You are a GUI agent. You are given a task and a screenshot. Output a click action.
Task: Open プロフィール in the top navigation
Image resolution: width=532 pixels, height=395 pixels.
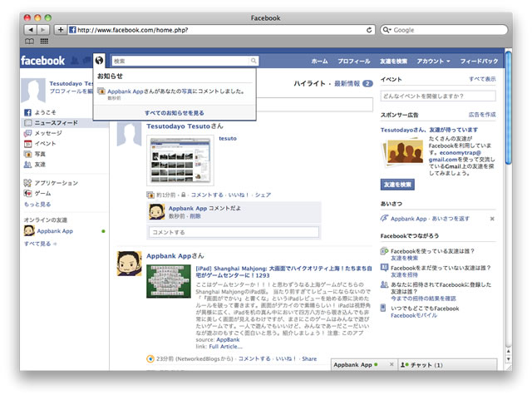353,61
